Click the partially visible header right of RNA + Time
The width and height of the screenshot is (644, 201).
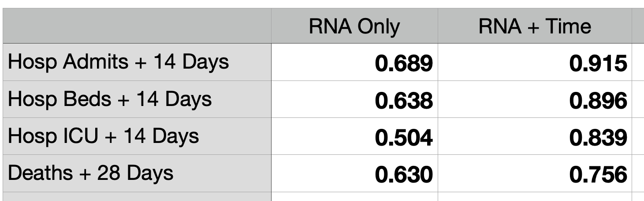point(638,26)
